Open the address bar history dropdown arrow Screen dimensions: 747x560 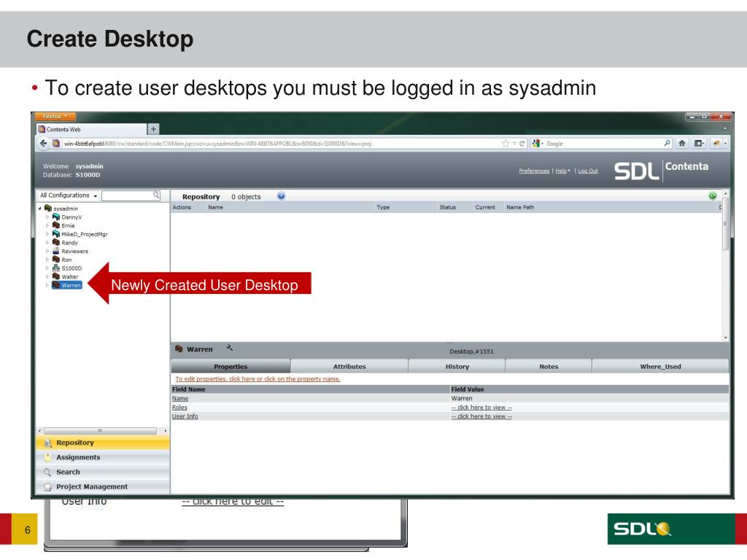[514, 144]
